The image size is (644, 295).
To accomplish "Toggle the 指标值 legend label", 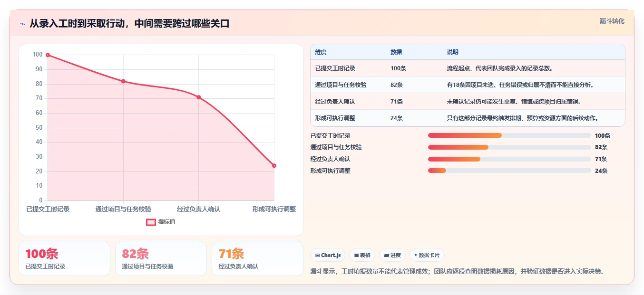I will pos(166,222).
